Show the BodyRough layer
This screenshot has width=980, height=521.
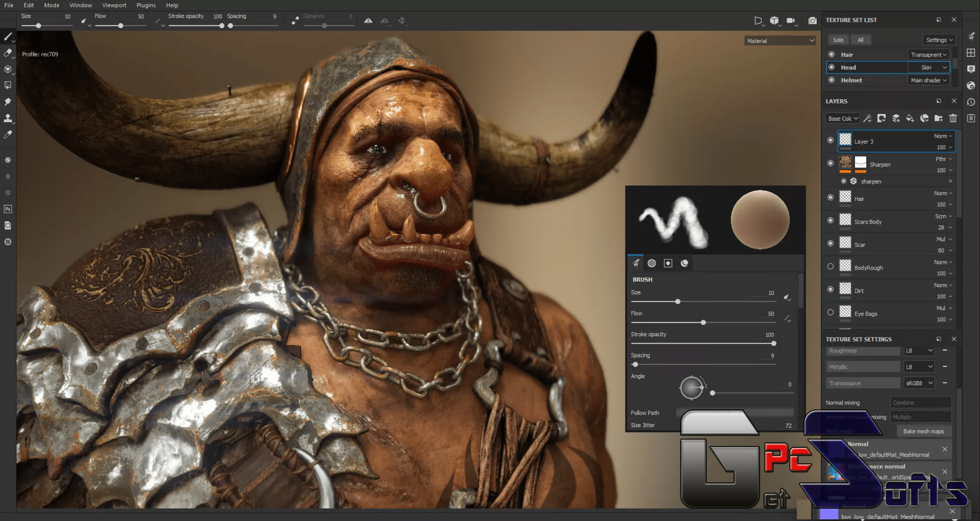[x=831, y=266]
